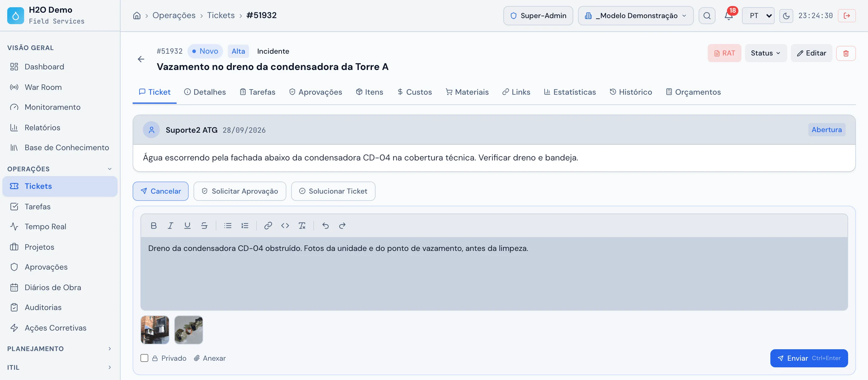
Task: Click Solucionar Ticket
Action: pyautogui.click(x=333, y=191)
